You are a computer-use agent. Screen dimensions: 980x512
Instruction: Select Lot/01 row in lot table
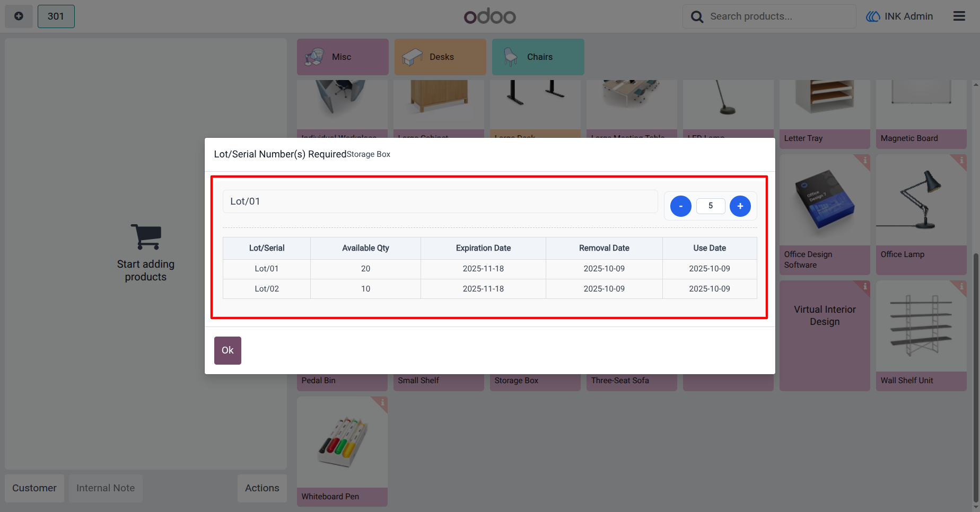pyautogui.click(x=489, y=269)
